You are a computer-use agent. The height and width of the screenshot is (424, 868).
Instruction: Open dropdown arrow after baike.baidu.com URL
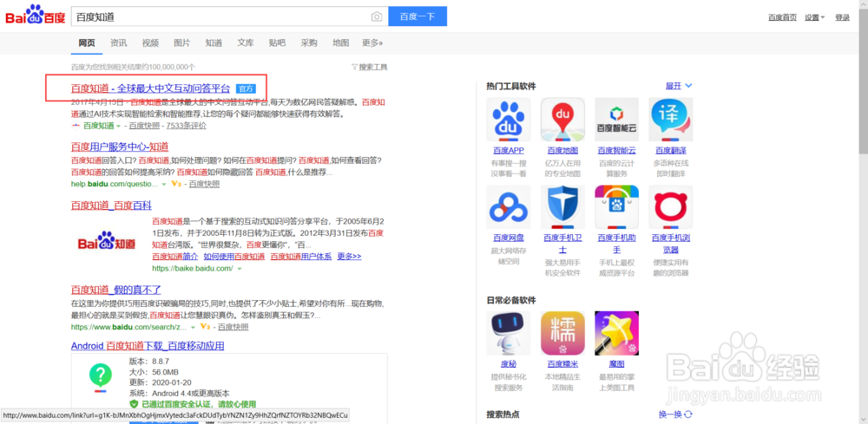coord(240,269)
